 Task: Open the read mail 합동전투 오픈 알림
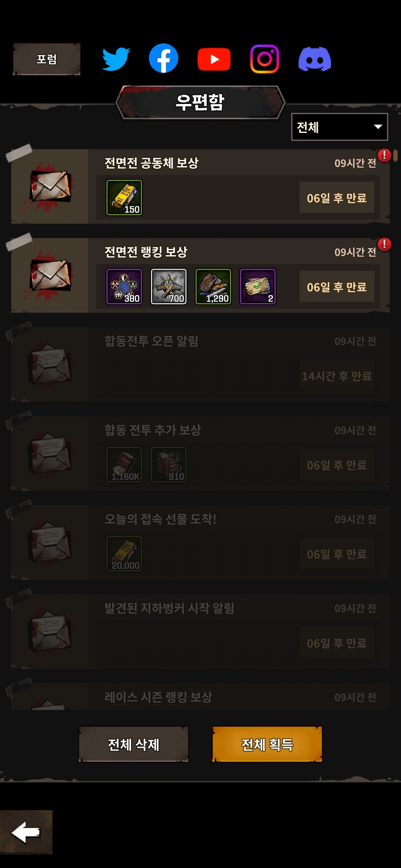200,364
